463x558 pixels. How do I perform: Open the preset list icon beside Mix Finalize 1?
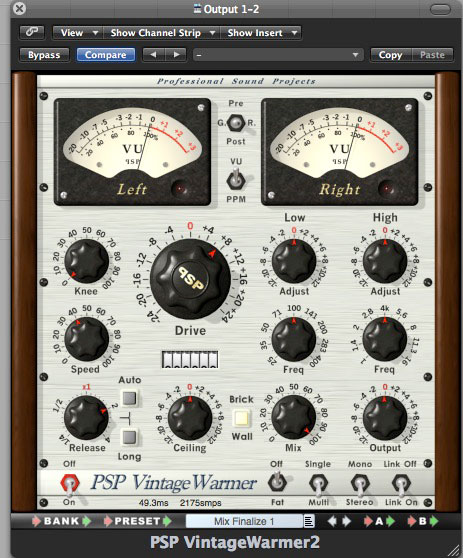pos(309,521)
